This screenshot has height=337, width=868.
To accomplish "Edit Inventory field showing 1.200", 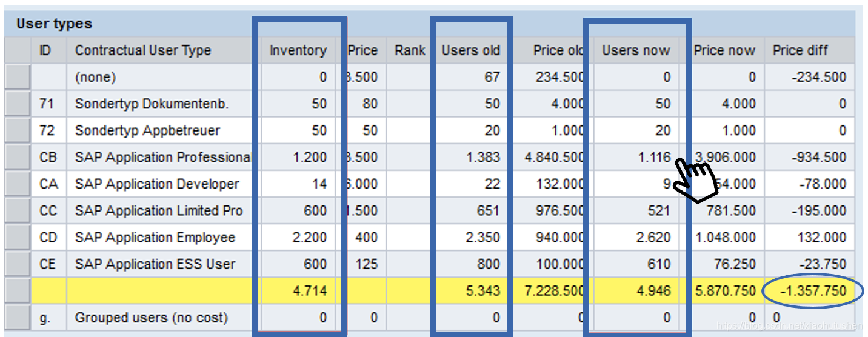I will click(298, 157).
